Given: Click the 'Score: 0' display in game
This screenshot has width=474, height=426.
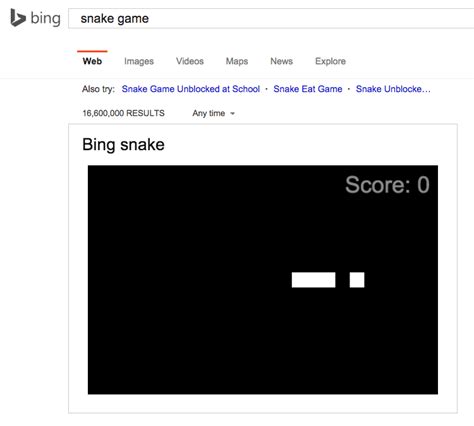Looking at the screenshot, I should [387, 185].
